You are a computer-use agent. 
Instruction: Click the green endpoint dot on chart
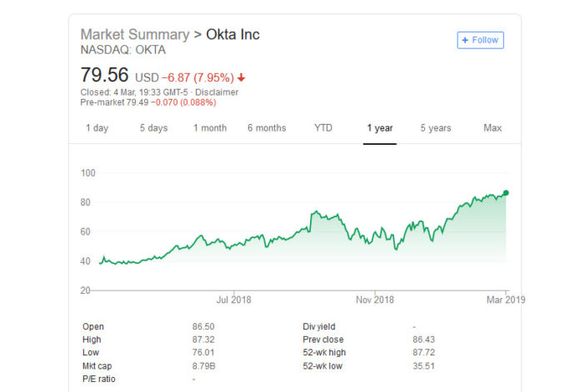coord(506,193)
